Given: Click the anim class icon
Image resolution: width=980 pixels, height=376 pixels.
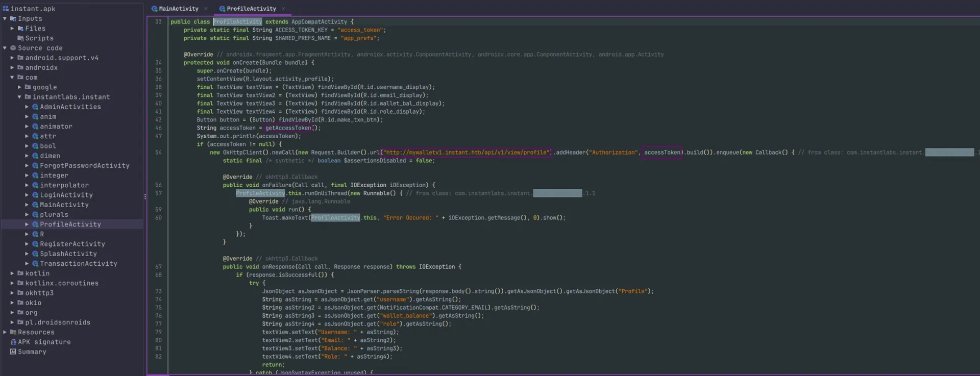Looking at the screenshot, I should 35,116.
